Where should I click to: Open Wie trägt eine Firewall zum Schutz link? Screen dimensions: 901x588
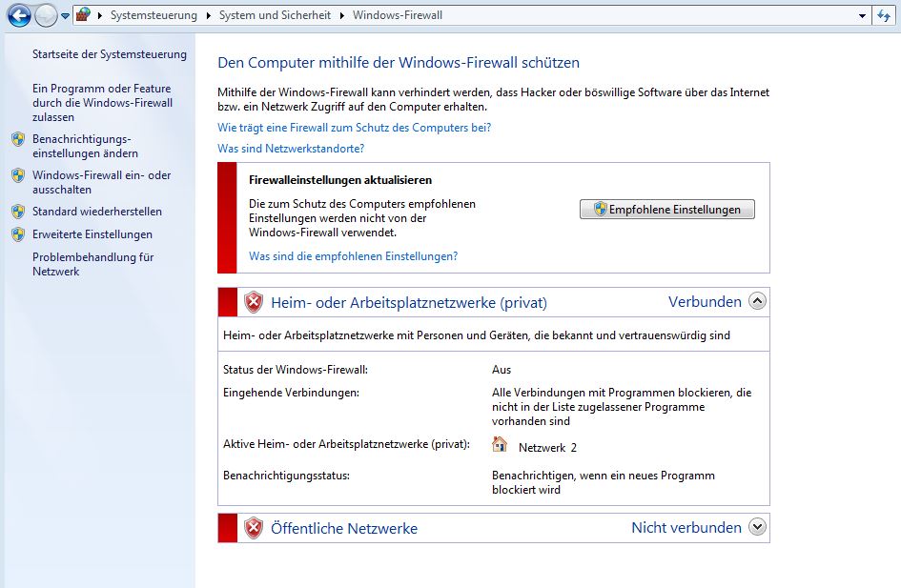(x=354, y=128)
